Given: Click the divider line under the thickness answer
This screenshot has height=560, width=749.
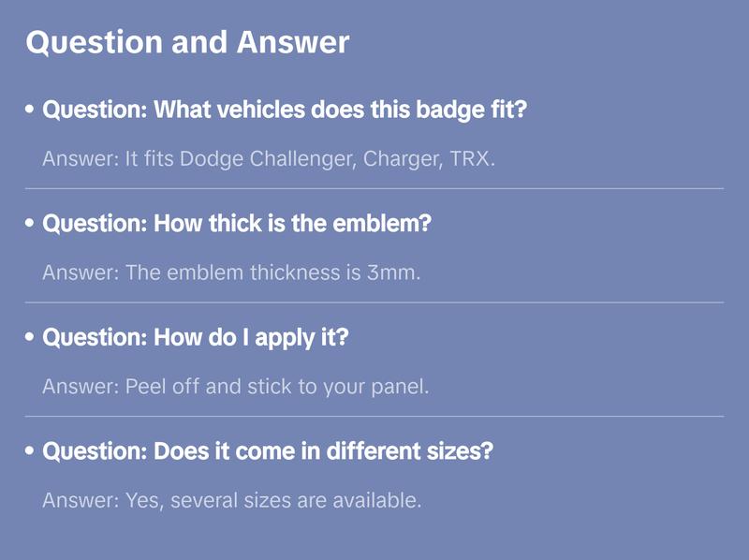Looking at the screenshot, I should click(374, 302).
